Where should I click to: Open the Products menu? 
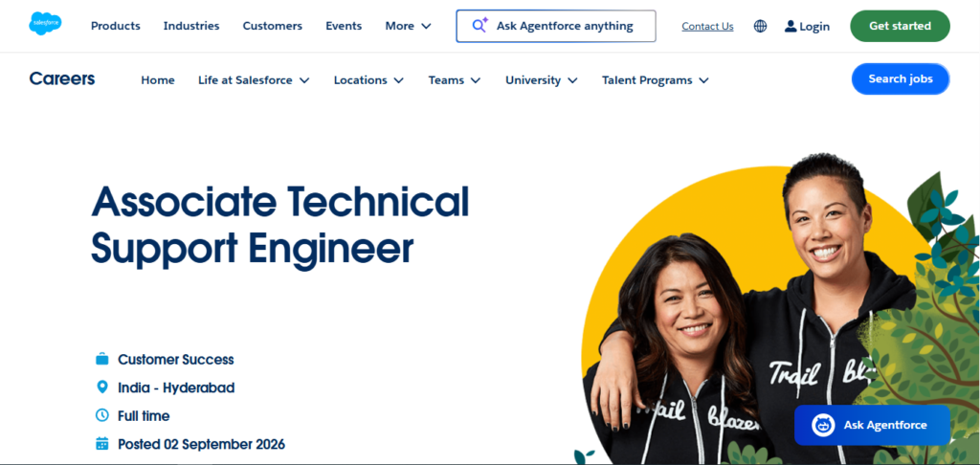[x=116, y=26]
